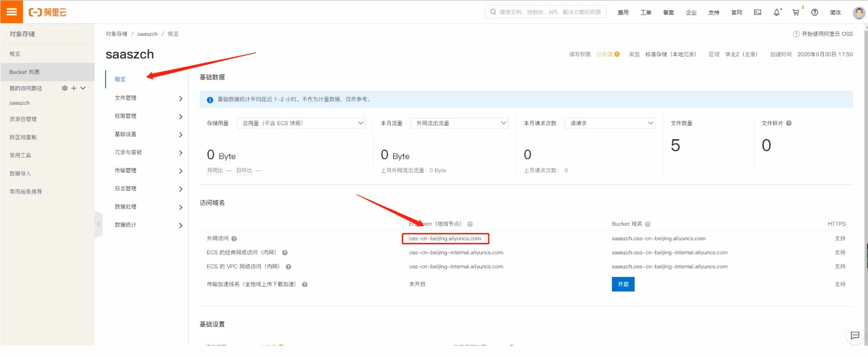Select the 概览 tab in bucket menu
868x357 pixels.
(x=120, y=79)
